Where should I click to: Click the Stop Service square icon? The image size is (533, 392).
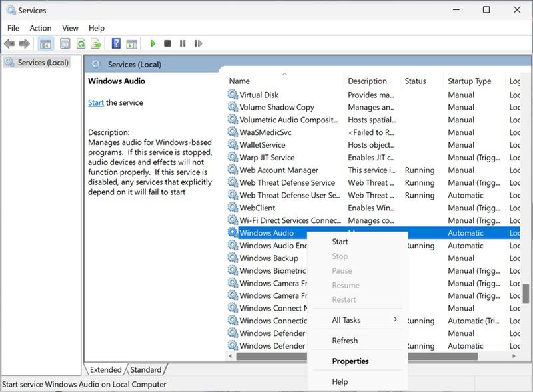tap(167, 43)
